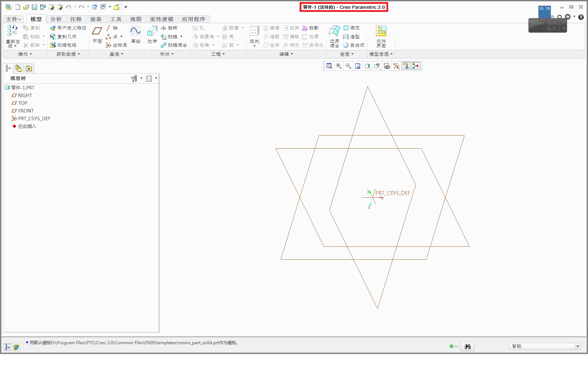Viewport: 588px width, 368px height.
Task: Open the 智能 selection filter combo box
Action: tap(545, 346)
